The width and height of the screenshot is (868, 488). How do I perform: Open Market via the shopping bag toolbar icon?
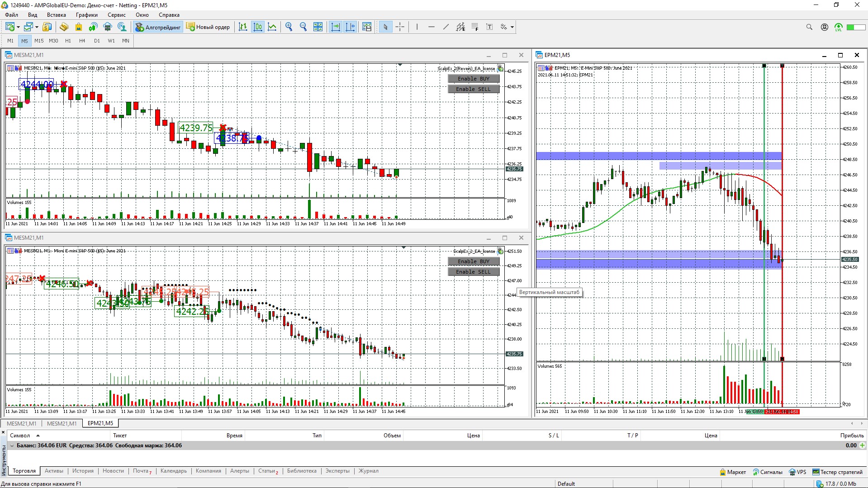click(79, 27)
